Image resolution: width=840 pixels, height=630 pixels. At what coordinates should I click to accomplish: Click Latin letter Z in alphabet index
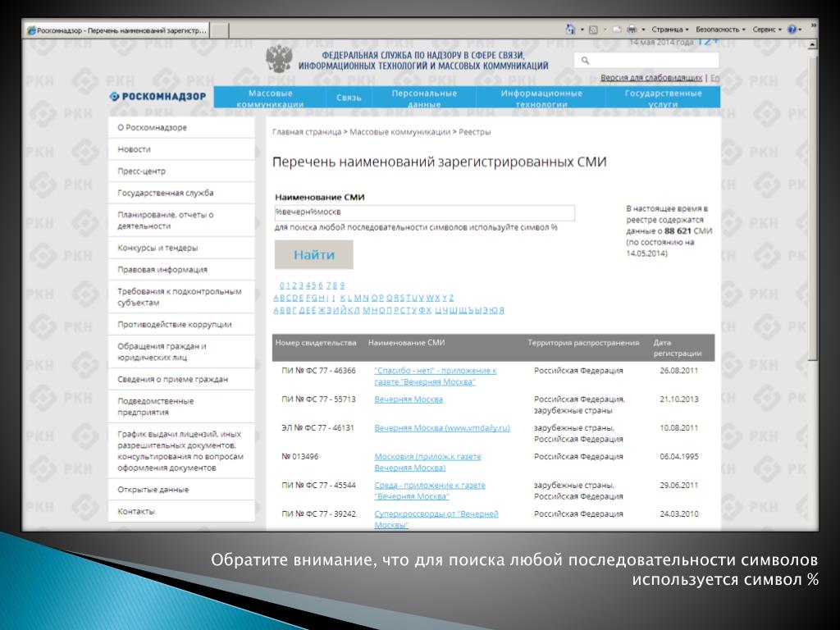(x=452, y=298)
